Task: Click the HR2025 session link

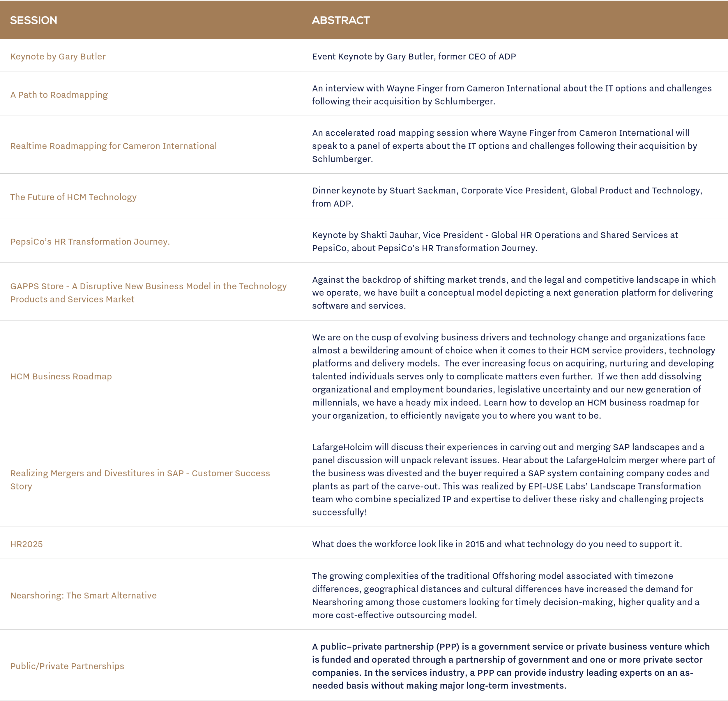Action: pyautogui.click(x=26, y=544)
